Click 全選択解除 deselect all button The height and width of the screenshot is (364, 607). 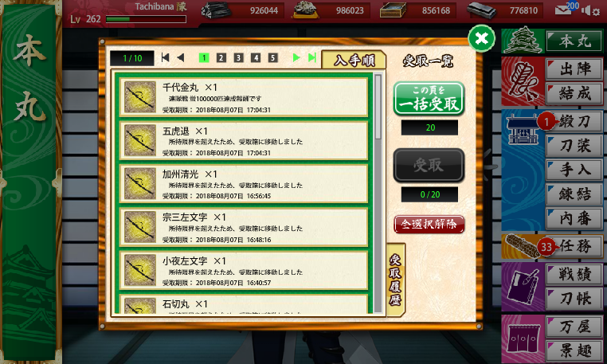click(x=429, y=224)
